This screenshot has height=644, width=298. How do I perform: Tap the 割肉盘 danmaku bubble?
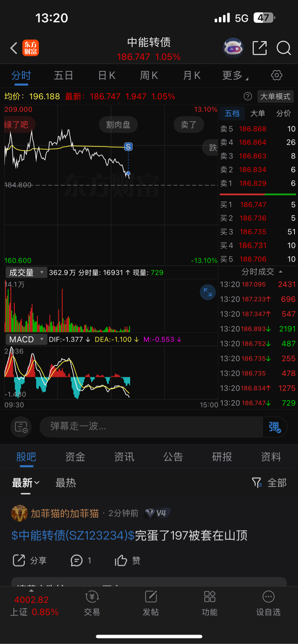(118, 125)
